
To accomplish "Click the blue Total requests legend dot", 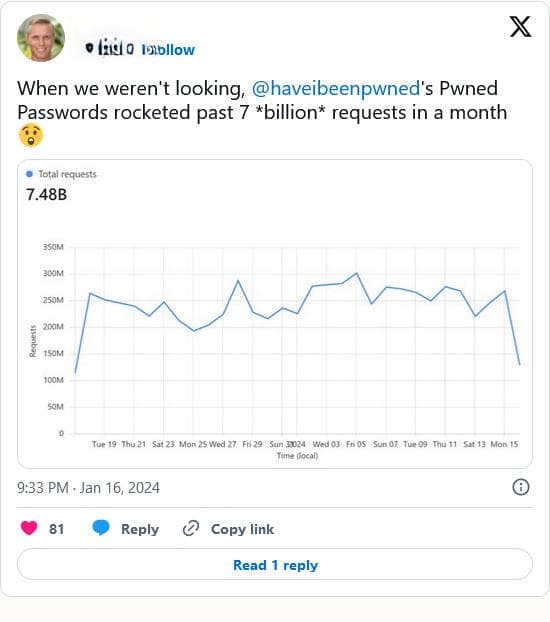I will click(x=29, y=174).
